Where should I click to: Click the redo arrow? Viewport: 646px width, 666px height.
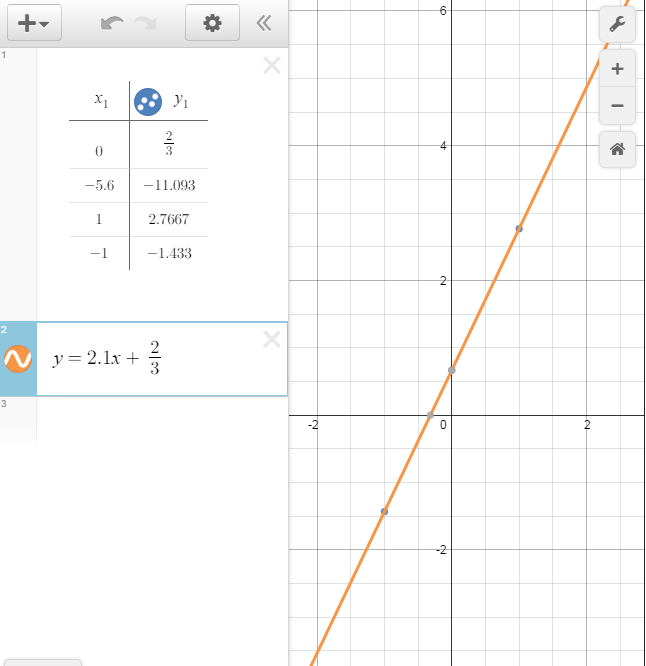(x=145, y=23)
